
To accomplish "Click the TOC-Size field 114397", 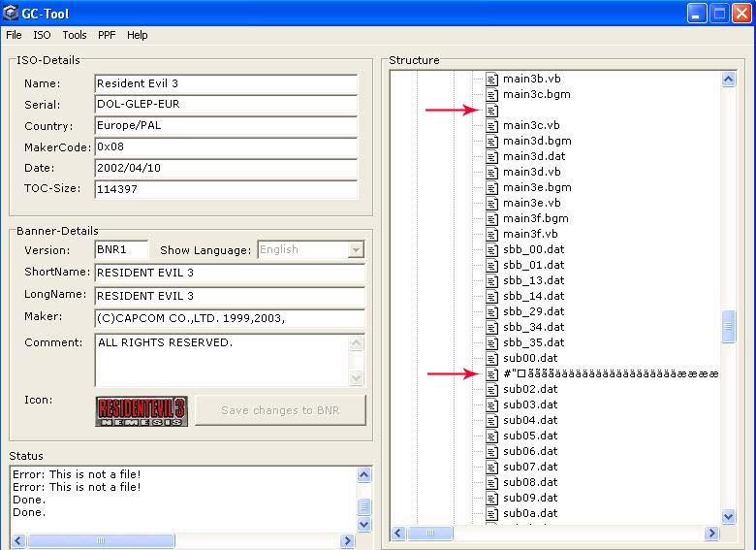I will 226,189.
